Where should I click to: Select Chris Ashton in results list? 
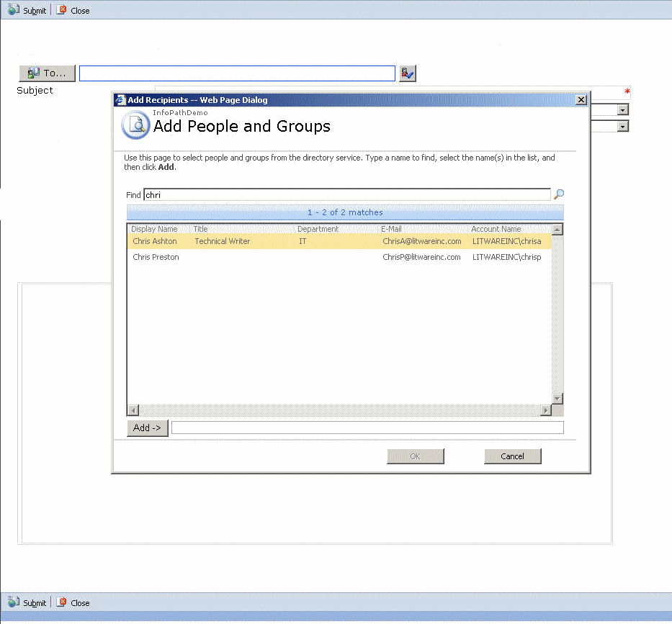155,242
